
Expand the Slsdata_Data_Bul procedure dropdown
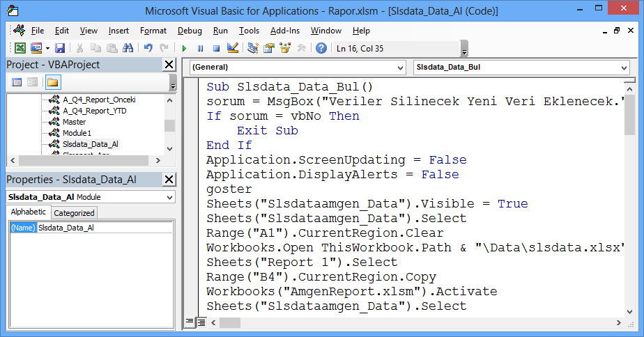coord(624,68)
